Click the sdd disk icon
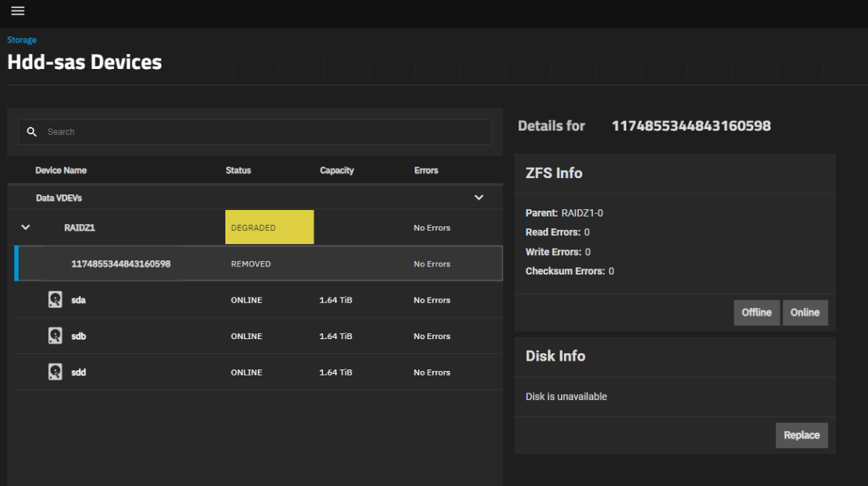Image resolution: width=868 pixels, height=486 pixels. click(55, 372)
